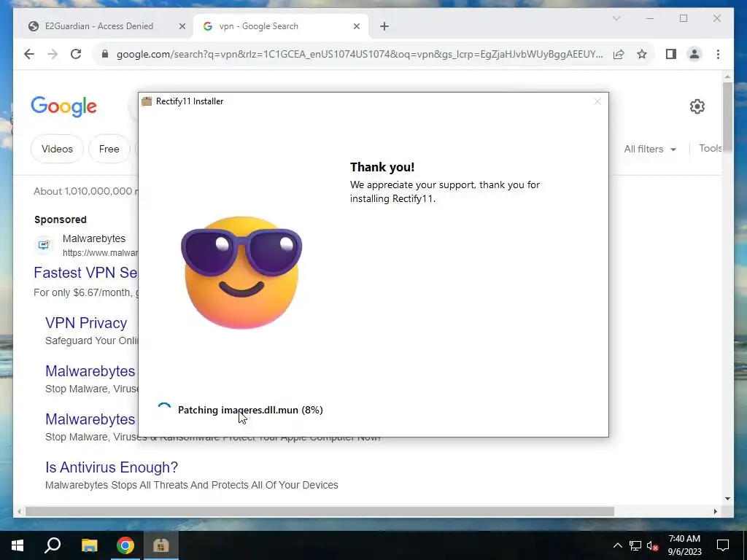Image resolution: width=747 pixels, height=560 pixels.
Task: View site information lock icon
Action: 105,54
